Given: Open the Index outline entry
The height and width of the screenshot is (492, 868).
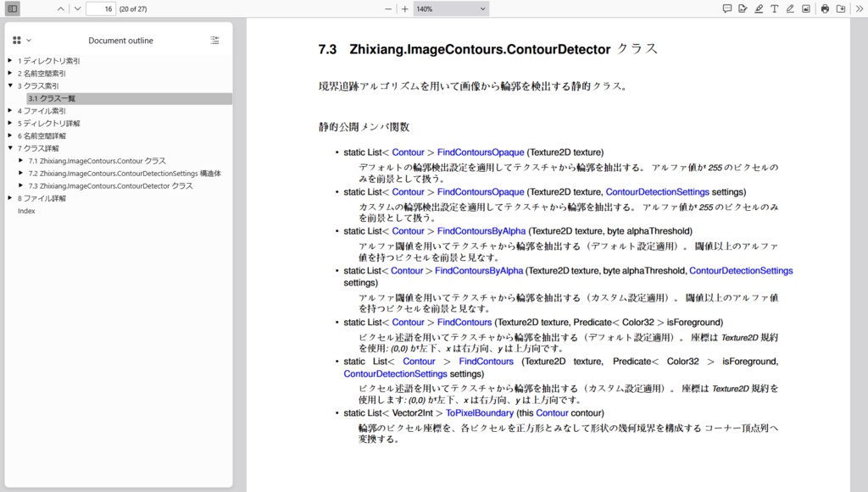Looking at the screenshot, I should [x=26, y=211].
